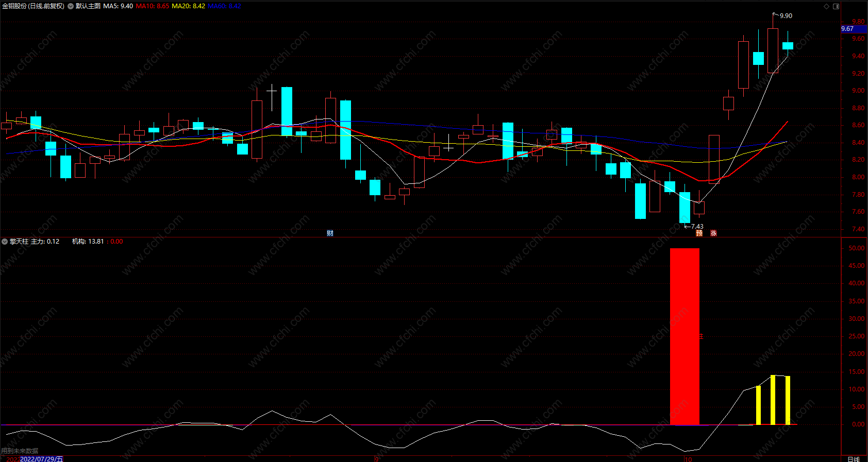Click the tall red indicator bar

pyautogui.click(x=685, y=336)
